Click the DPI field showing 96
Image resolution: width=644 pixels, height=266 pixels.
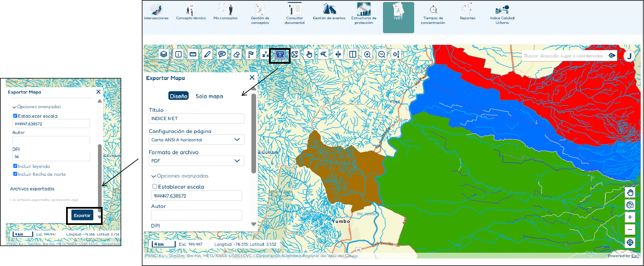[51, 157]
